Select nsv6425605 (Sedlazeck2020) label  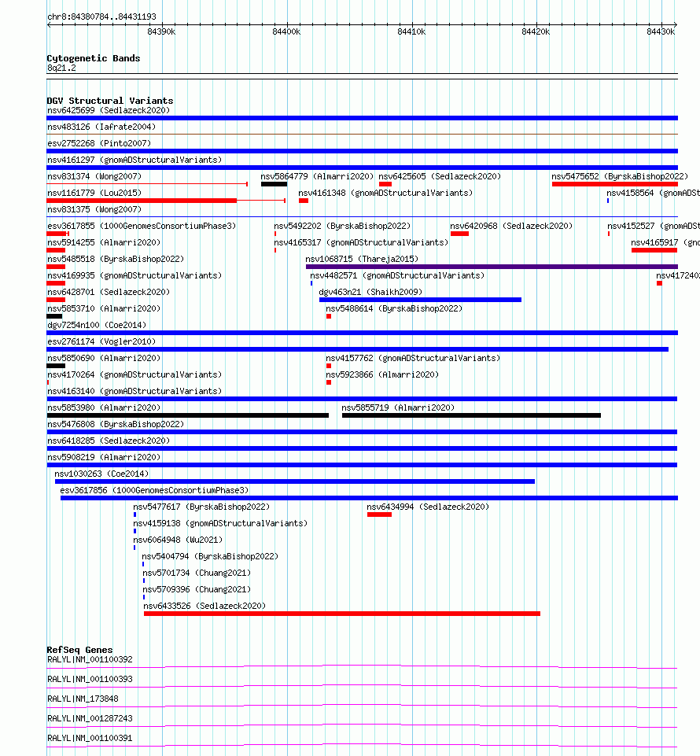coord(440,176)
